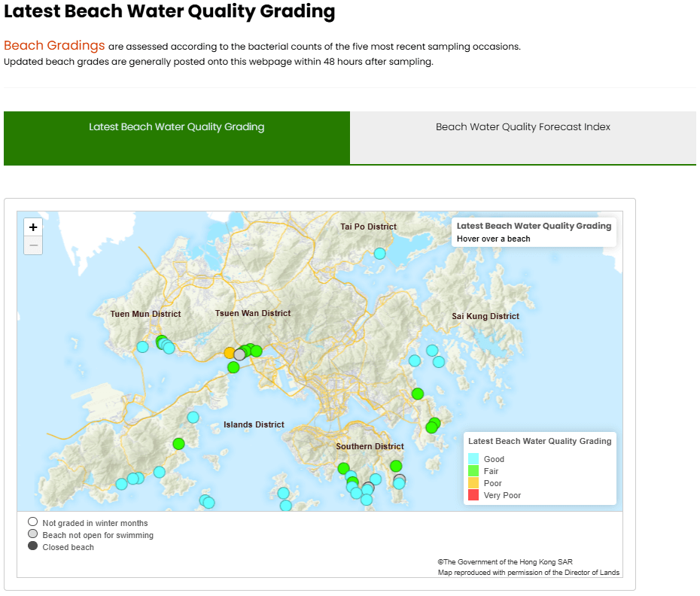
Task: Select the cyan beach marker near Tuen Mun District
Action: (x=142, y=347)
